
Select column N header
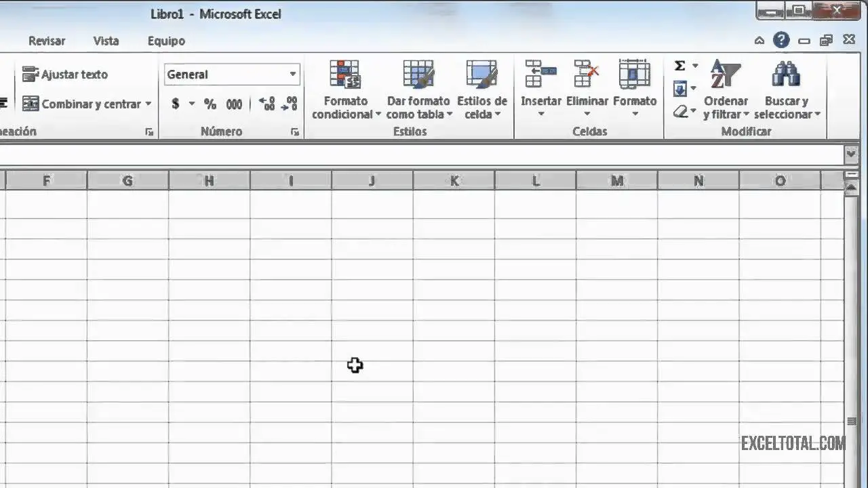pos(698,181)
